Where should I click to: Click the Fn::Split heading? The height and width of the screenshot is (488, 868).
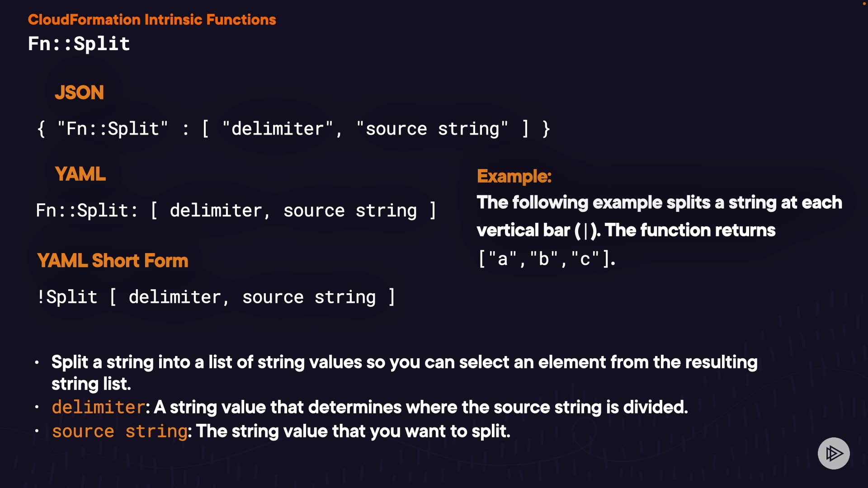point(79,44)
